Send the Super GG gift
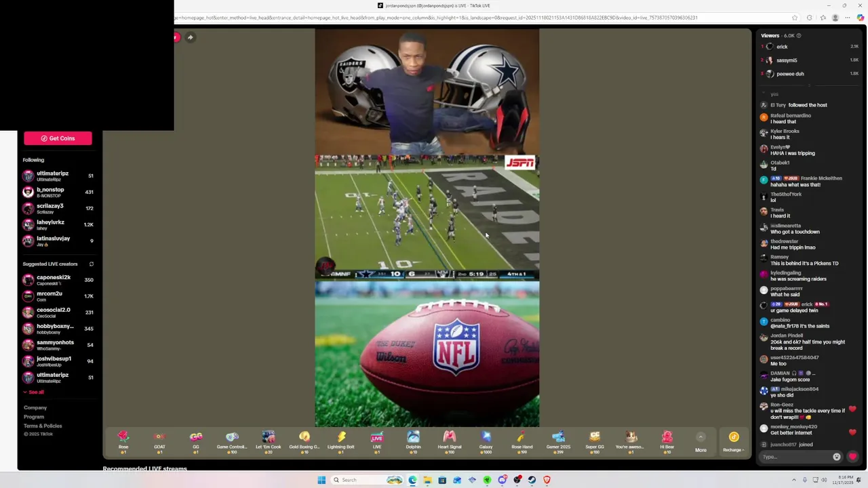This screenshot has height=488, width=868. [595, 441]
